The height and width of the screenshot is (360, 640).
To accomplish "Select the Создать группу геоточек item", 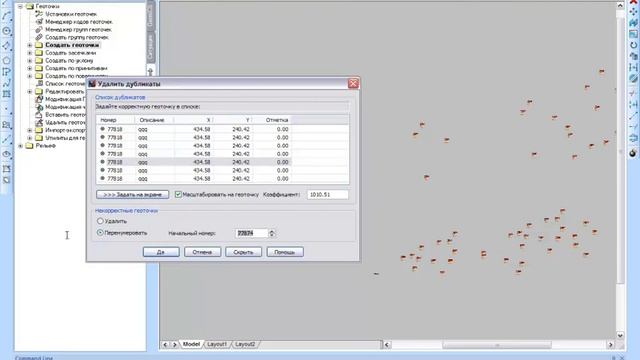I will (x=77, y=37).
